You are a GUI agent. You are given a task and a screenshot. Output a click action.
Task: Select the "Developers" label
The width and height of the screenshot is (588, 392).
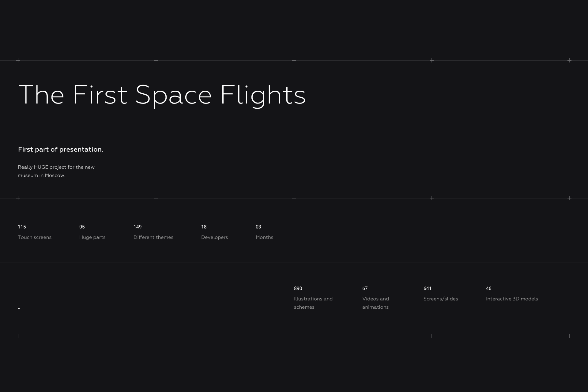(x=214, y=237)
